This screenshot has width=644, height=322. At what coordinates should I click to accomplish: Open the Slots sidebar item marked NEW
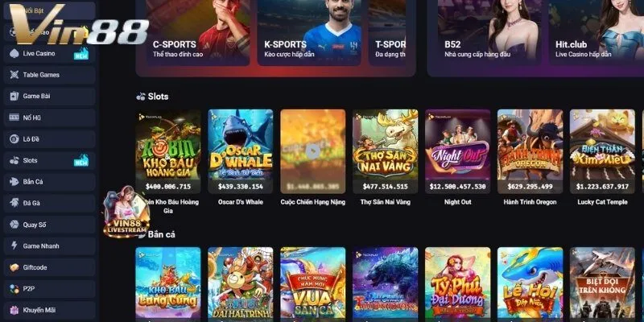49,160
